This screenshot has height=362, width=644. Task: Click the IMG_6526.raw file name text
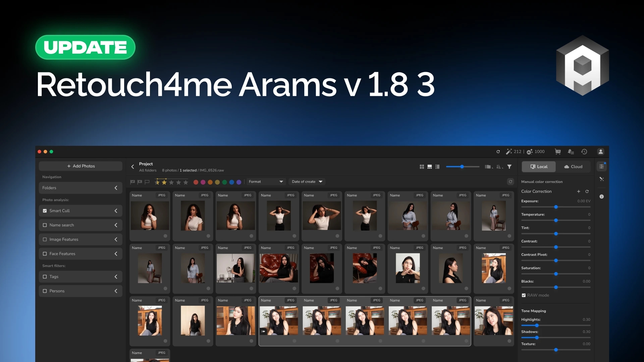pos(212,171)
